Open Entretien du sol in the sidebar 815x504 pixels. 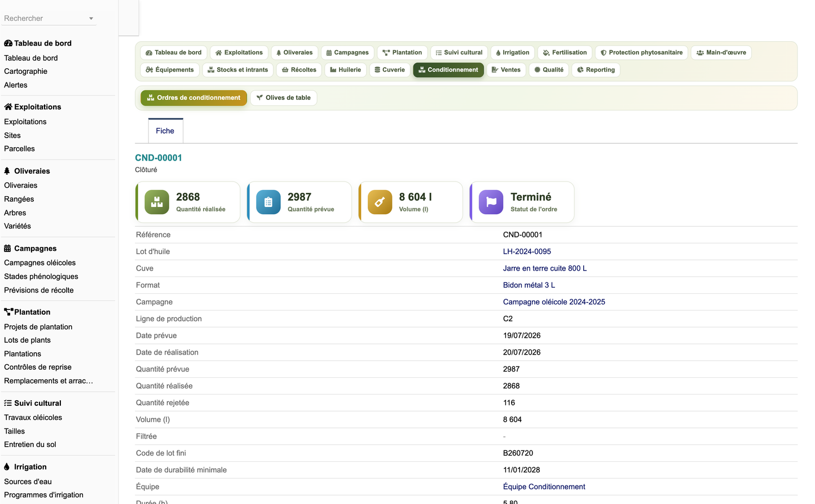coord(30,445)
